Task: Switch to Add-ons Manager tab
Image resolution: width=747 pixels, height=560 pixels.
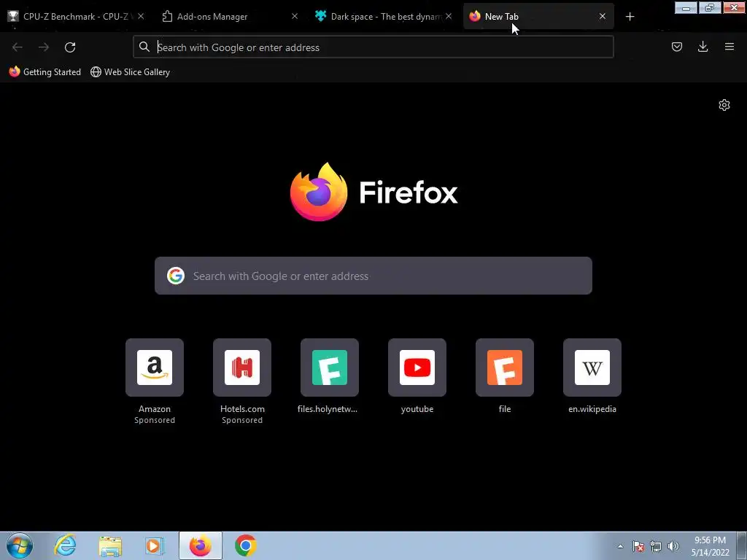Action: (x=228, y=17)
